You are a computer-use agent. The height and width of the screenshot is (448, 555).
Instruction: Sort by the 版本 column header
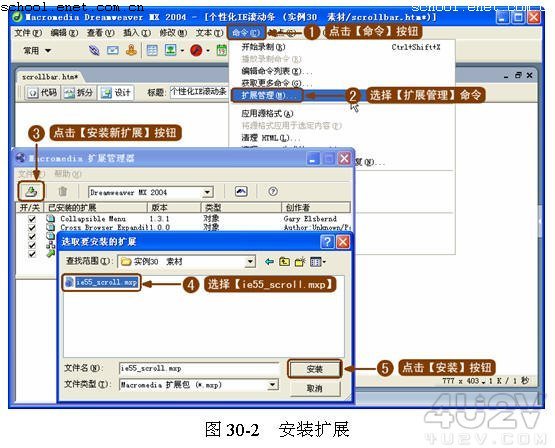point(174,207)
